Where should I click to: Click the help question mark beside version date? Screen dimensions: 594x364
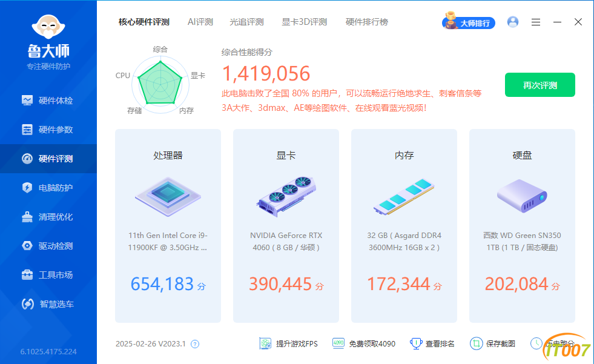[195, 344]
